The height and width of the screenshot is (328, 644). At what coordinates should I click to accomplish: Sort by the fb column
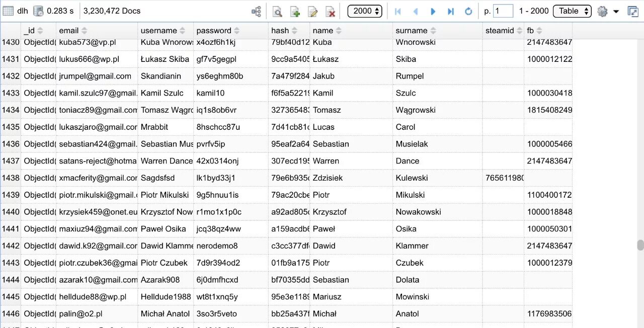[x=539, y=31]
